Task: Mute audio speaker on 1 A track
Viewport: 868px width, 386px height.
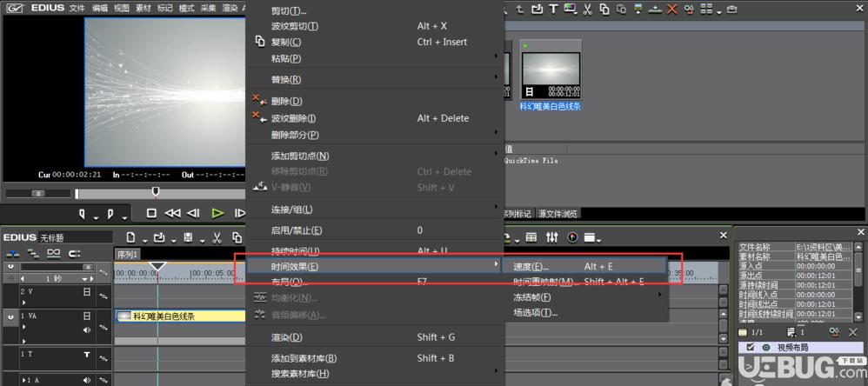Action: click(x=87, y=381)
